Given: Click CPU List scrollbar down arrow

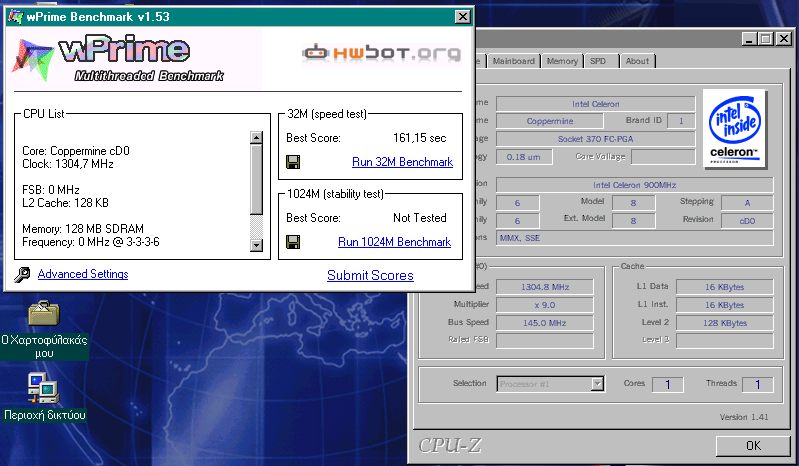Looking at the screenshot, I should click(256, 245).
